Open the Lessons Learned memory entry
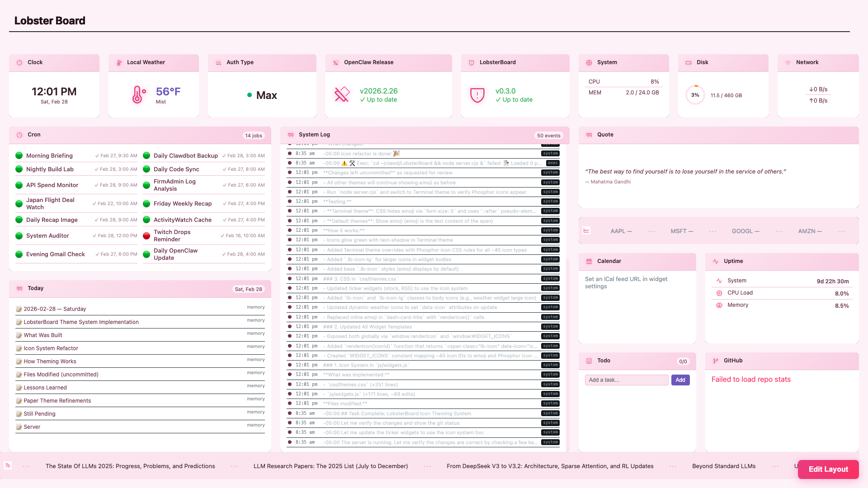Viewport: 868px width, 488px height. (45, 388)
